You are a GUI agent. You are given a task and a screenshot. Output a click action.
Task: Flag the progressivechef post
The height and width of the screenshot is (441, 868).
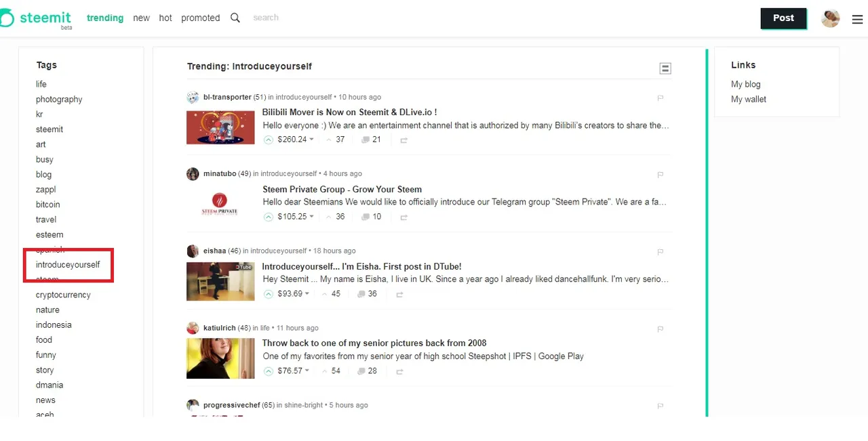tap(660, 406)
